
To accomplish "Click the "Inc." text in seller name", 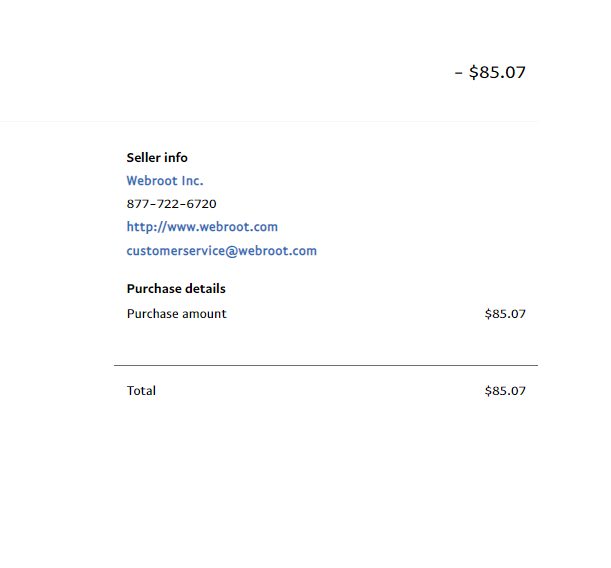I will click(x=192, y=181).
